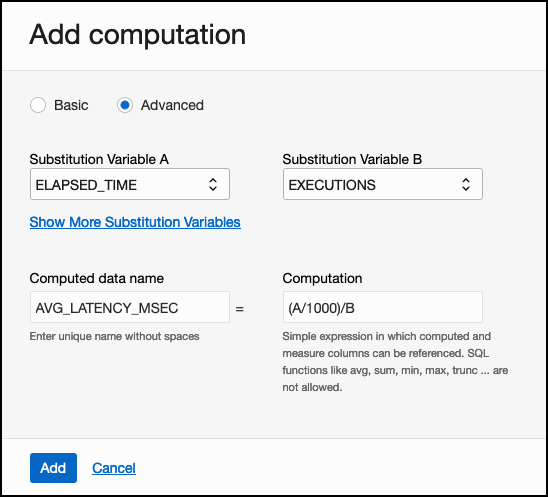The height and width of the screenshot is (497, 548).
Task: Click the Add button
Action: pyautogui.click(x=53, y=468)
